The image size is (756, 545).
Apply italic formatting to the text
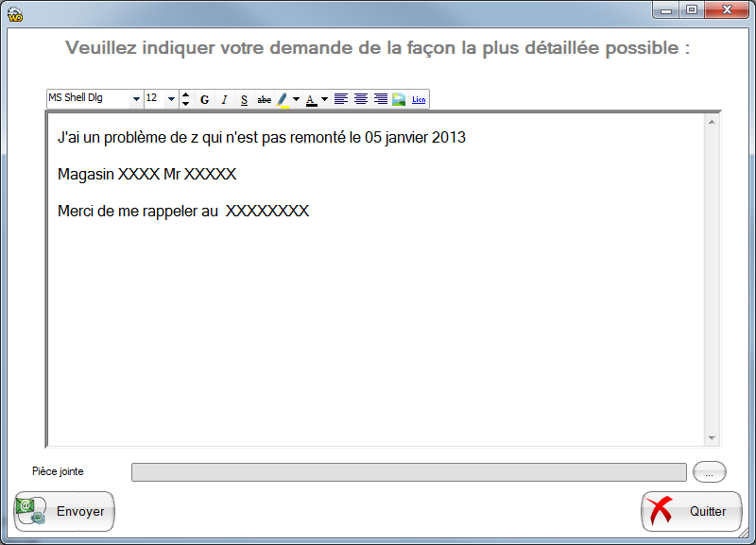tap(223, 98)
